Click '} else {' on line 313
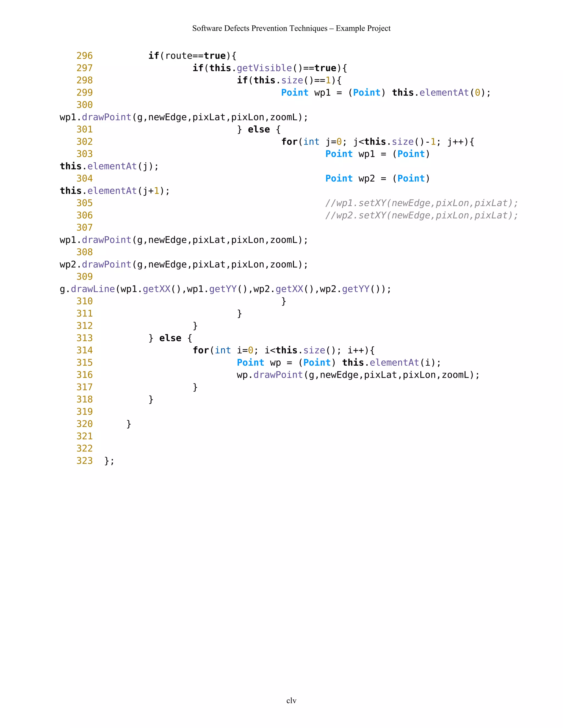 tap(170, 338)
